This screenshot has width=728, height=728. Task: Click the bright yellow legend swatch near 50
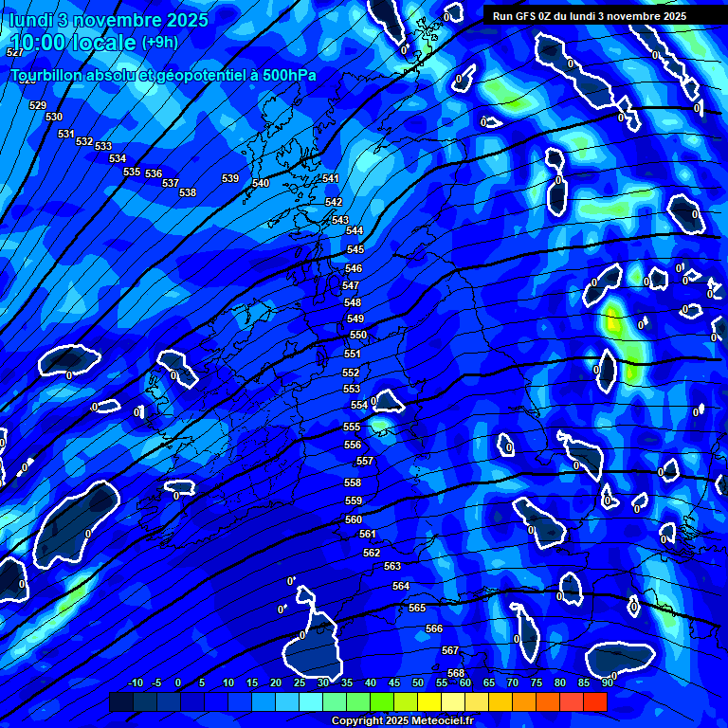[429, 702]
